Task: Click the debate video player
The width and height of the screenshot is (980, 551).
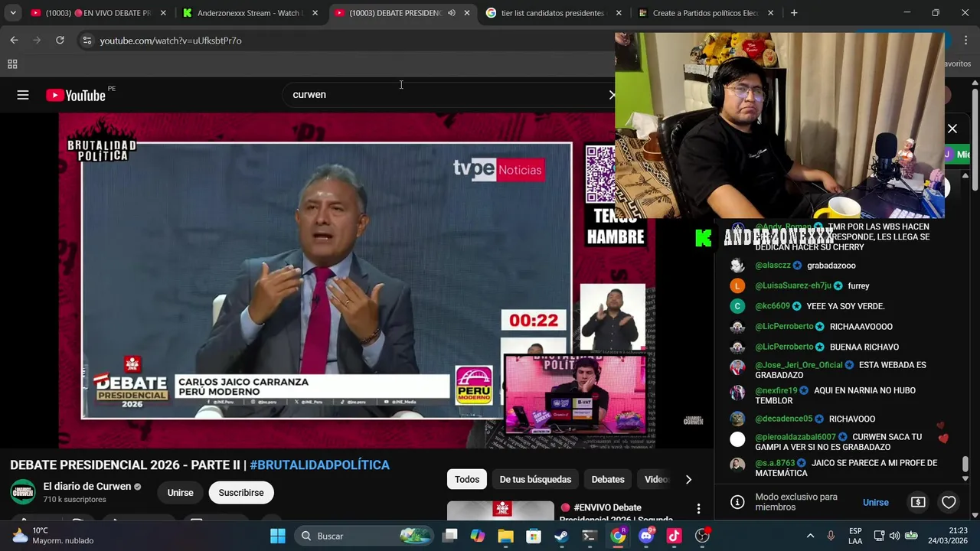Action: point(357,280)
